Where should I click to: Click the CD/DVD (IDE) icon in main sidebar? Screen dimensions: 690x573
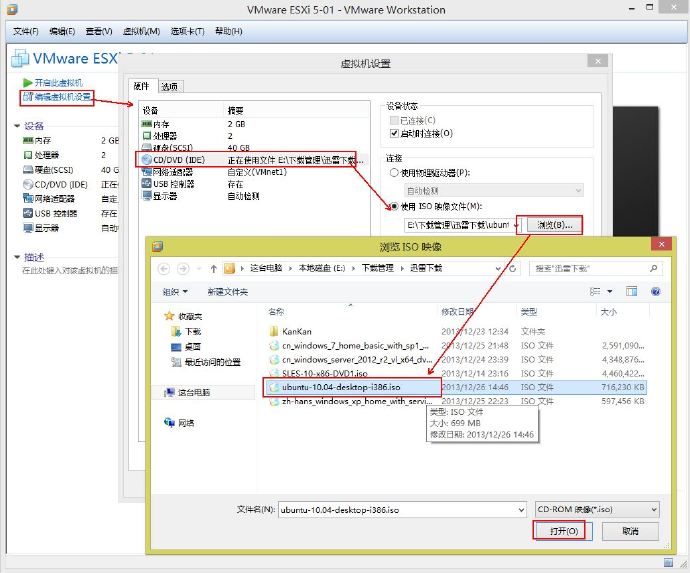click(x=28, y=184)
